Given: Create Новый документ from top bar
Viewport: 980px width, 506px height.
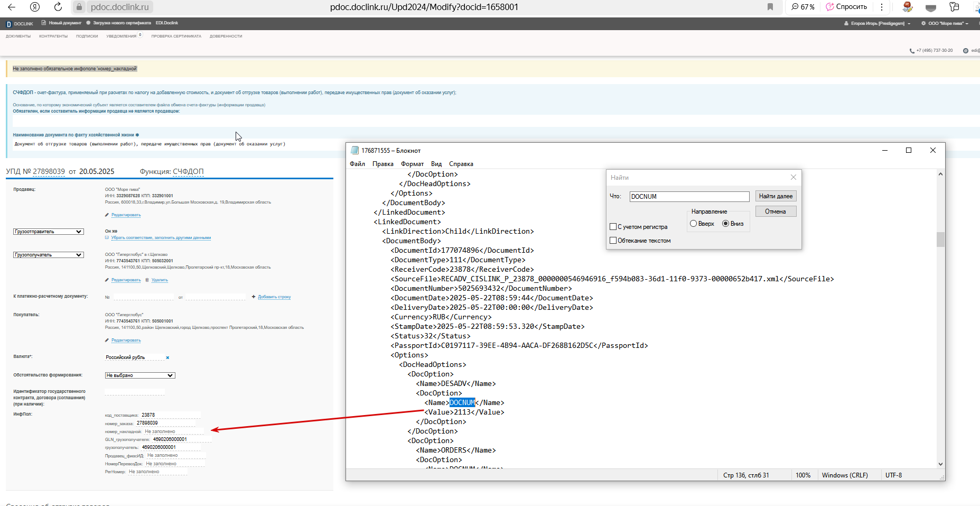Looking at the screenshot, I should (x=62, y=23).
